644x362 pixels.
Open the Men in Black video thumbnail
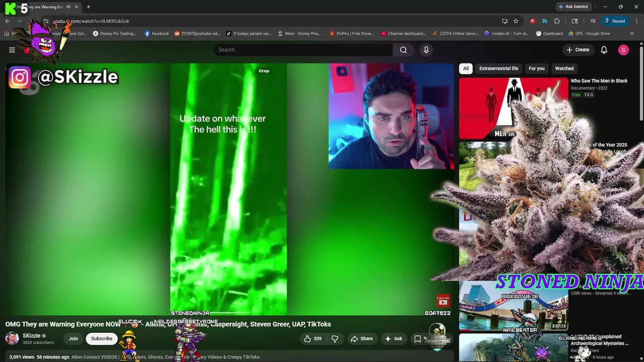click(x=513, y=108)
